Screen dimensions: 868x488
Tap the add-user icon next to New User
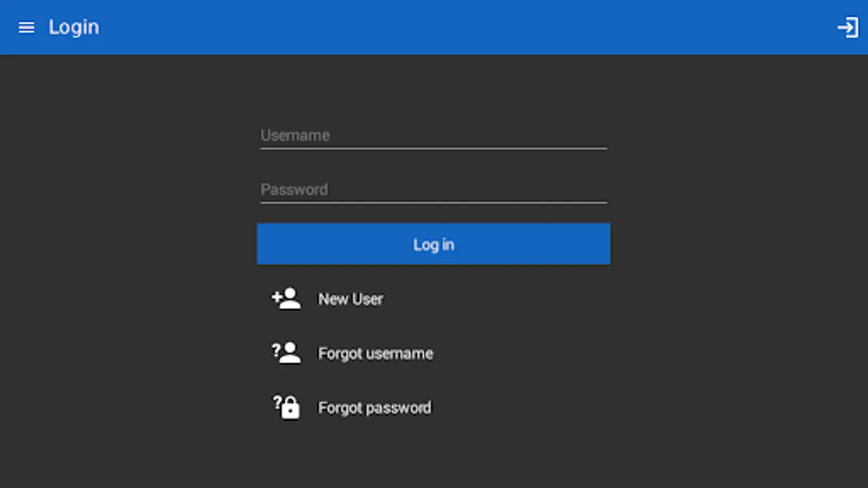(x=286, y=299)
